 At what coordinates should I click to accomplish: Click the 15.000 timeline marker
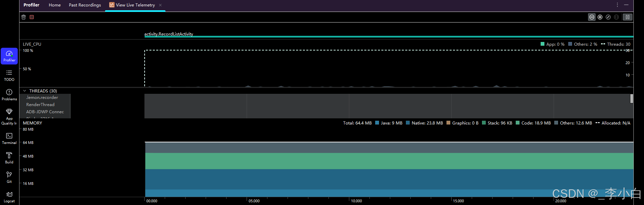[458, 201]
